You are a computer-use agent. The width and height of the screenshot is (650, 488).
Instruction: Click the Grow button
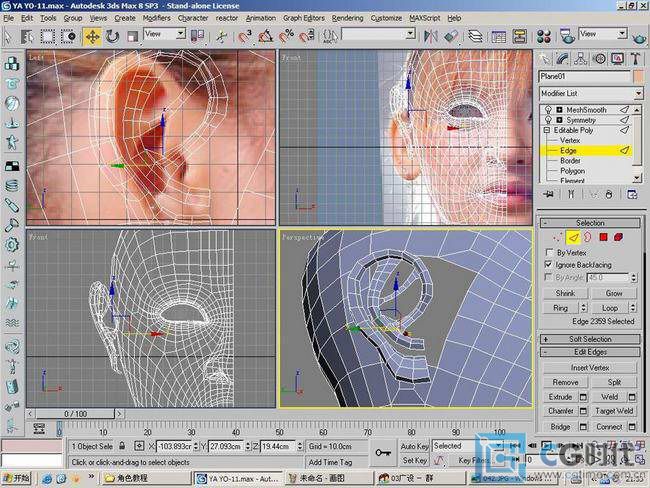tap(614, 293)
